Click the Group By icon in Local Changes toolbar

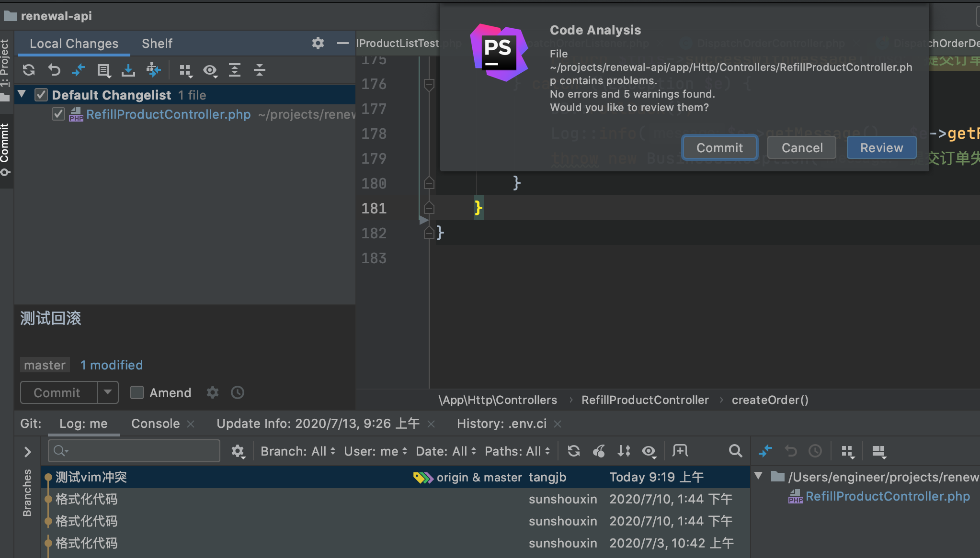185,70
